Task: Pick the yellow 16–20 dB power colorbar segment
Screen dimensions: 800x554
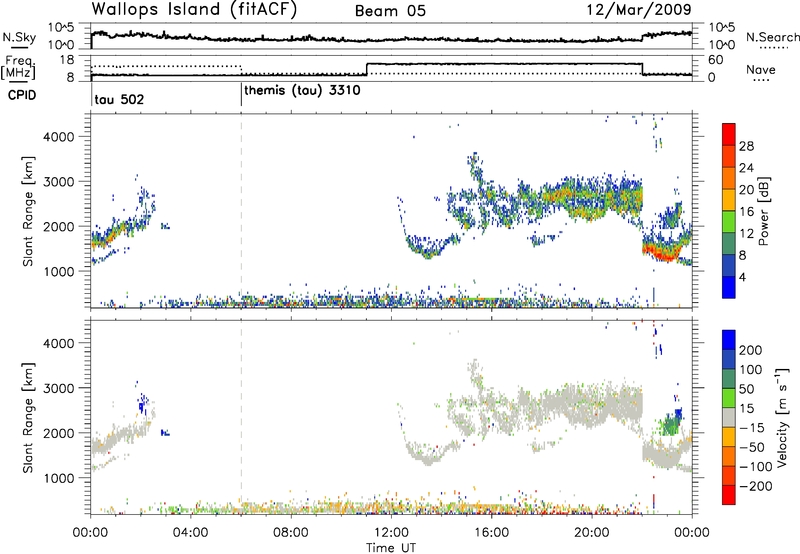Action: [729, 198]
